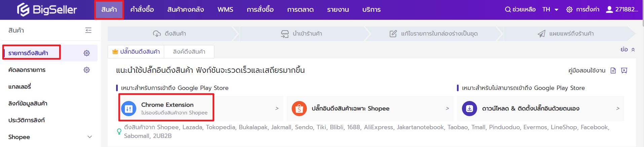Open settings gear beside คัดลอกรายการ
644x147 pixels.
tap(87, 70)
